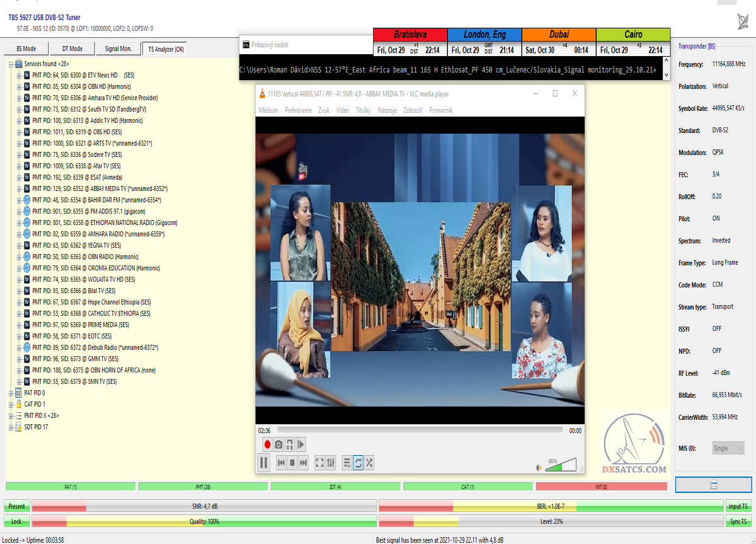
Task: Show the VLC playlist via its icon
Action: pyautogui.click(x=347, y=463)
